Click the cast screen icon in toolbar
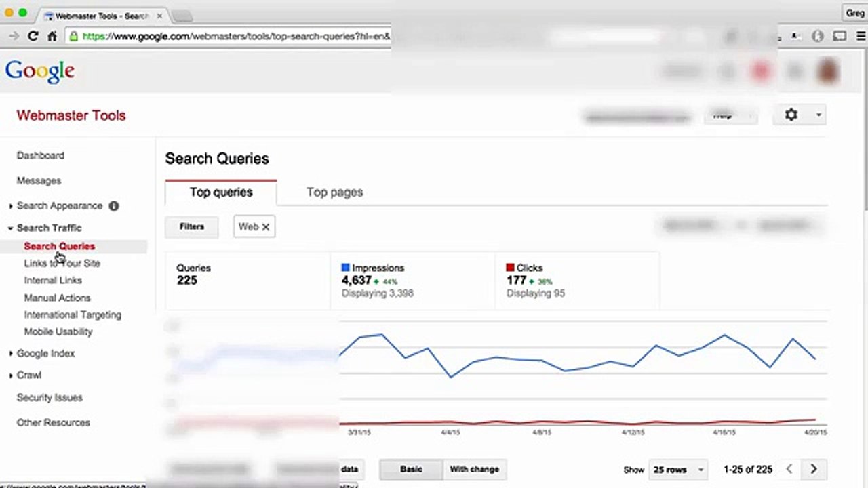868x488 pixels. 840,37
